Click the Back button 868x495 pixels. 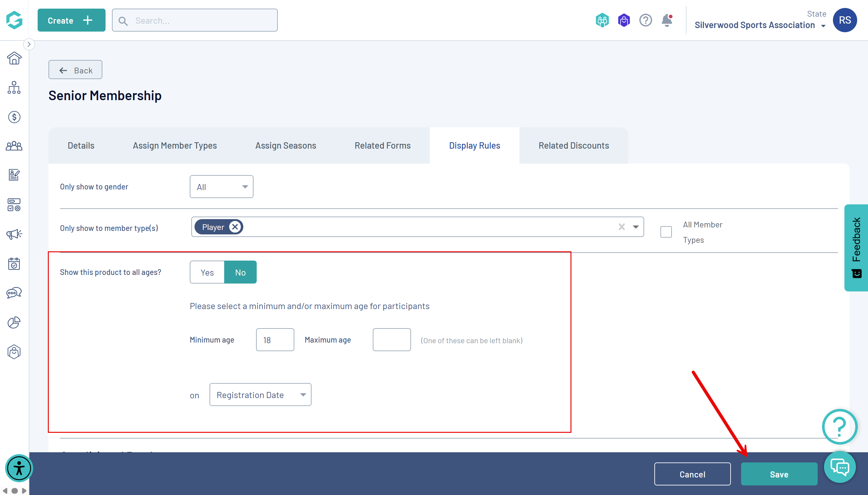coord(75,70)
